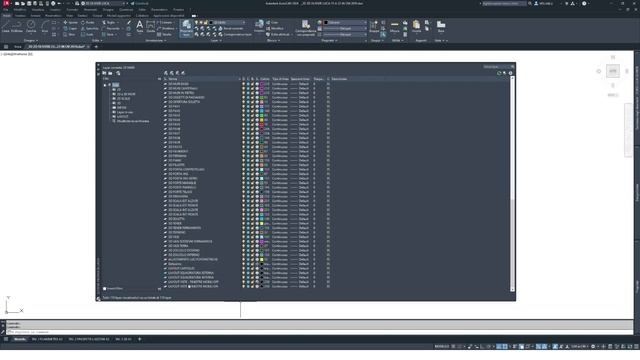The height and width of the screenshot is (360, 640).
Task: Toggle lock for 3D SOLETTA layer
Action: pos(252,219)
